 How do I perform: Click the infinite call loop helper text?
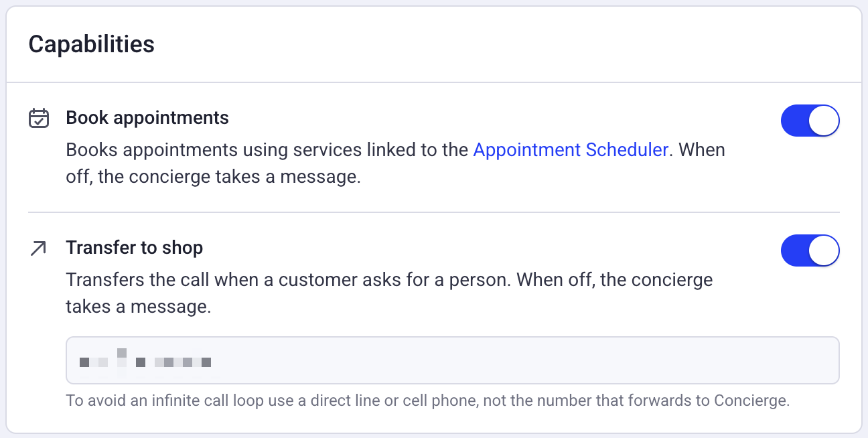click(x=428, y=402)
